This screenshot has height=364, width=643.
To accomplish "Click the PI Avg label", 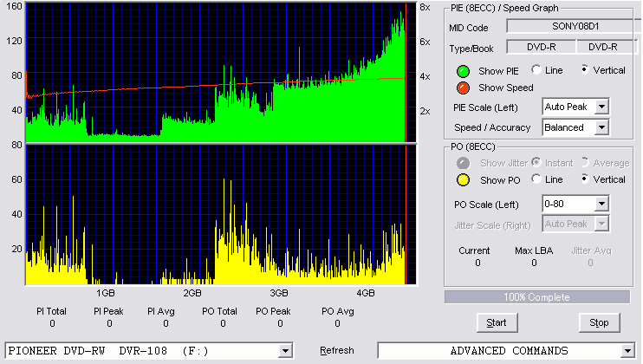I will tap(161, 311).
